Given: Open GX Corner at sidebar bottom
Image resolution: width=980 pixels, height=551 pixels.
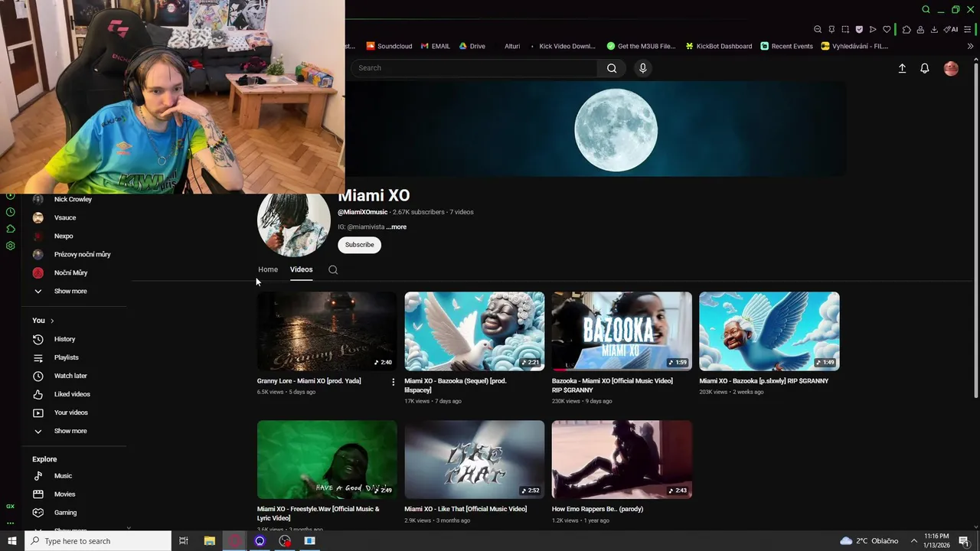Looking at the screenshot, I should [x=11, y=506].
